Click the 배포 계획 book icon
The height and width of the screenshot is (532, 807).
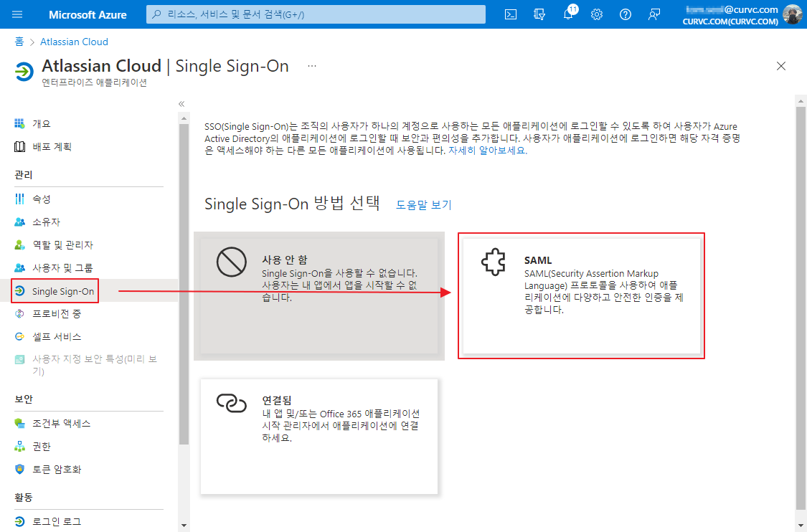pos(19,147)
